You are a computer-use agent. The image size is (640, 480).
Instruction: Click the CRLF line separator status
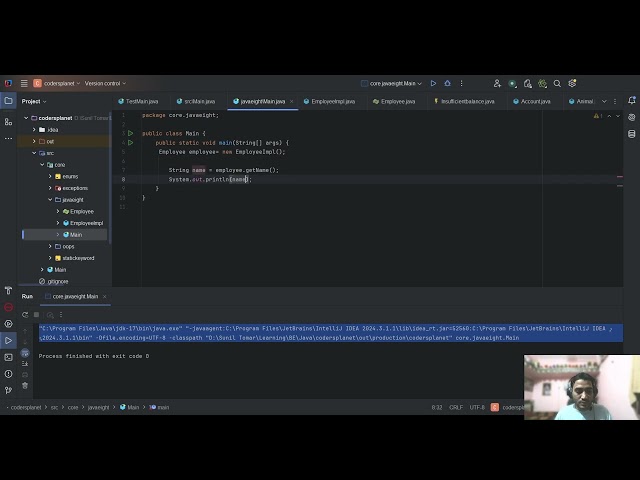[x=456, y=407]
